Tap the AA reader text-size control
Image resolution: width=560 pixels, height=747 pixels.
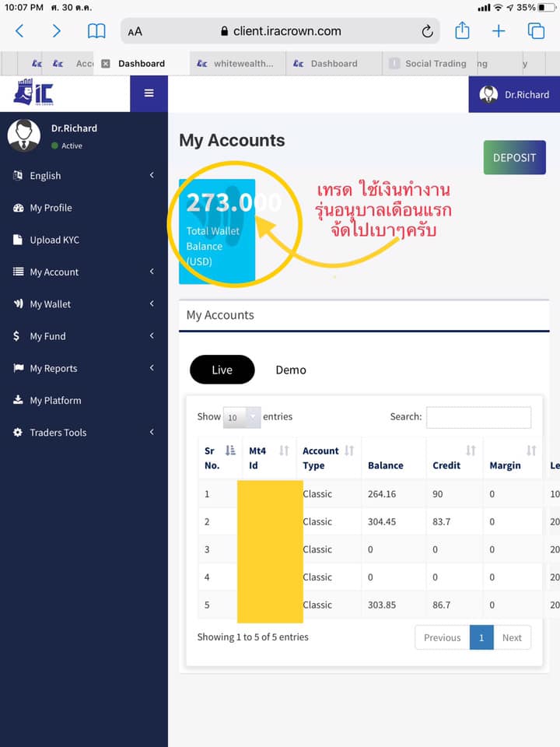tap(135, 31)
